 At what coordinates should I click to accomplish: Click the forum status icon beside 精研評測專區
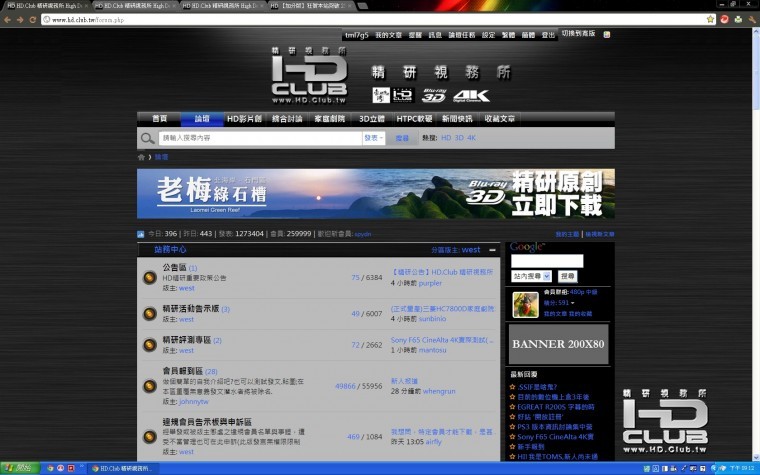149,345
